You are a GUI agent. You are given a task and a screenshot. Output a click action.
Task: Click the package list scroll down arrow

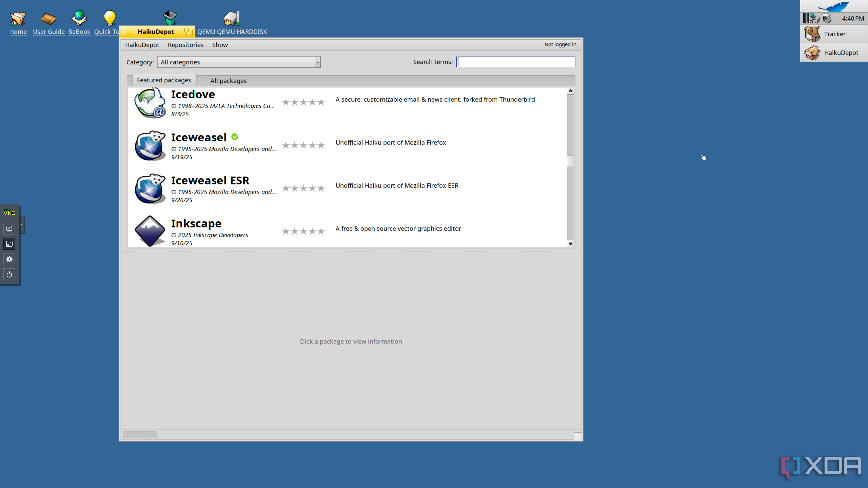(570, 243)
